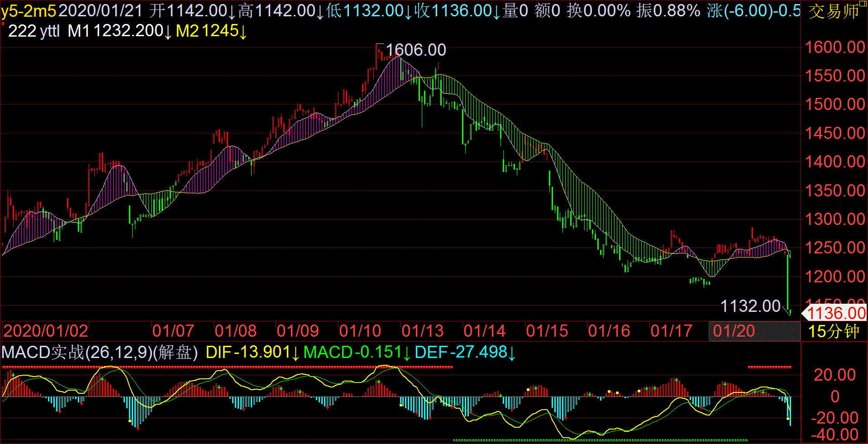The image size is (868, 444).
Task: Select the 01/20 date on the time axis
Action: 734,331
